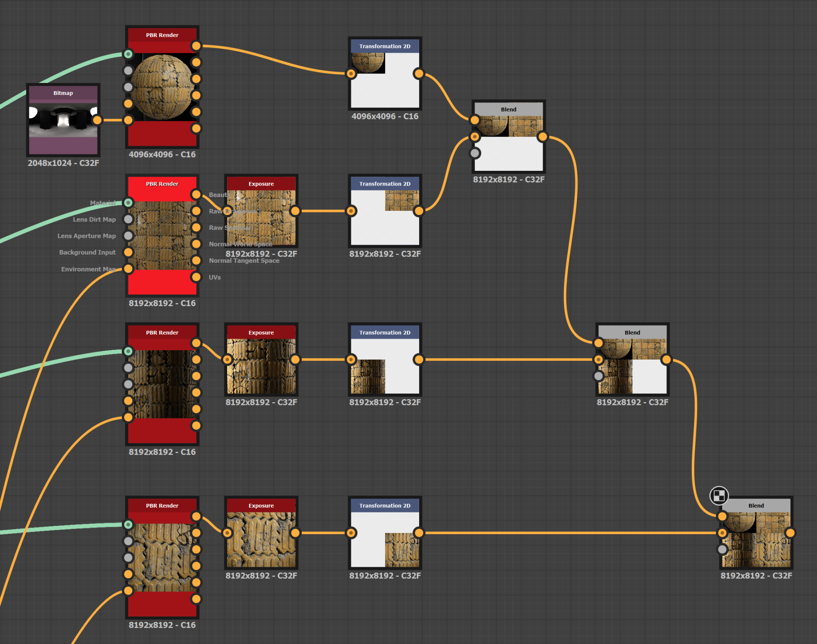Click the Bitmap node's orange output connector
Image resolution: width=817 pixels, height=644 pixels.
97,120
